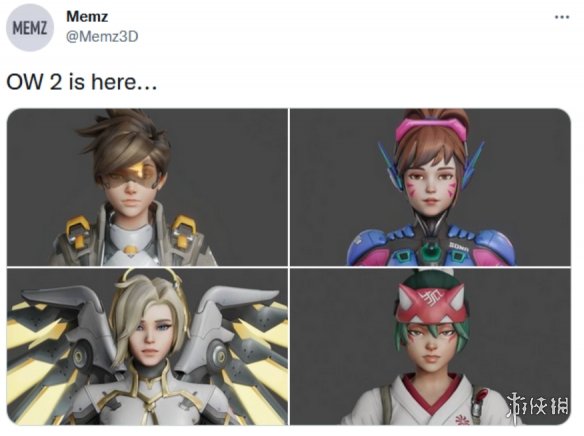Click Tracer's orange goggles in the image
This screenshot has width=584, height=436.
[130, 174]
